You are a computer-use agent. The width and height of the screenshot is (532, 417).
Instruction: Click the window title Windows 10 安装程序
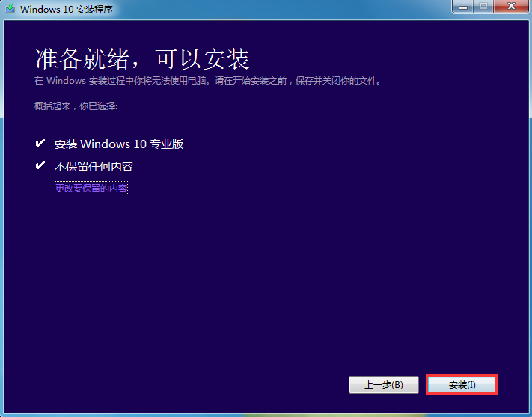[67, 9]
